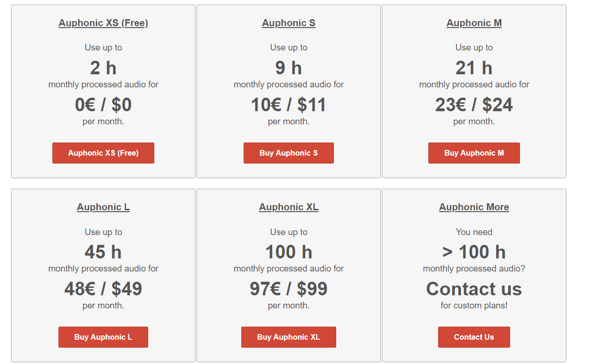Open the Auphonic L title link
Image resolution: width=606 pixels, height=364 pixels.
[103, 207]
